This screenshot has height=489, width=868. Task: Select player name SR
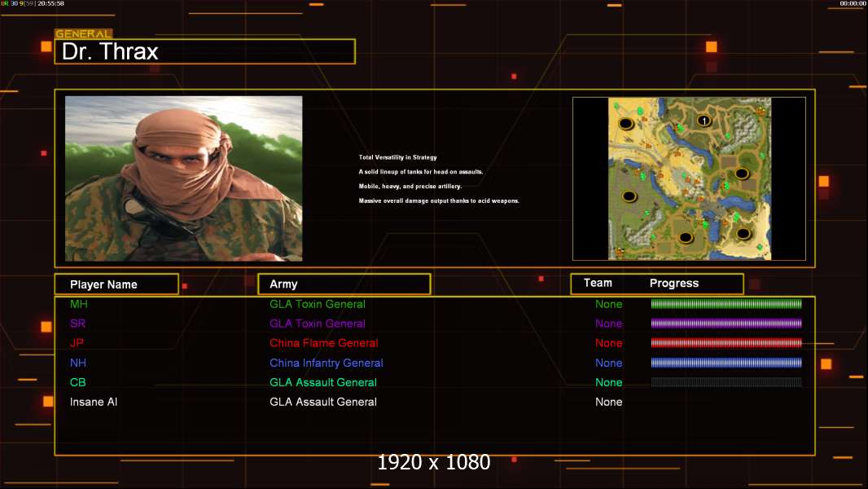coord(77,324)
